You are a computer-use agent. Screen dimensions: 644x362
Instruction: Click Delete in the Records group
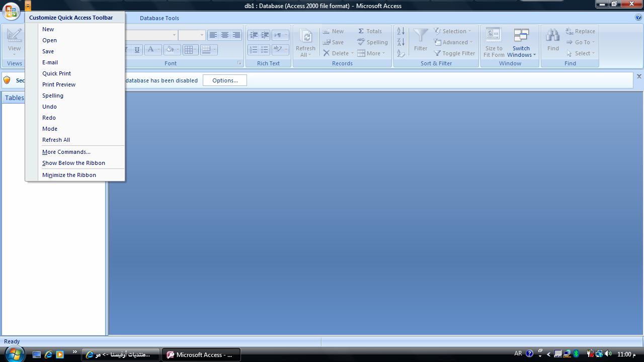[x=338, y=53]
